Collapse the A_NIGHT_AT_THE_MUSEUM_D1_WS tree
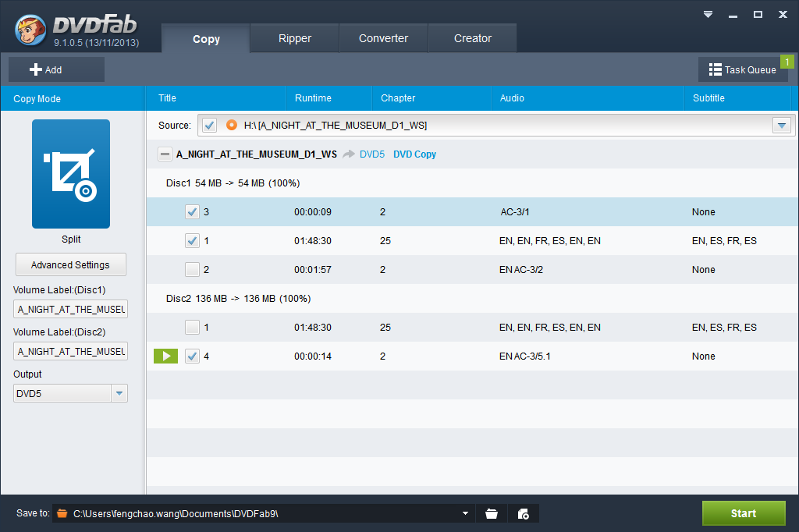 click(x=165, y=154)
